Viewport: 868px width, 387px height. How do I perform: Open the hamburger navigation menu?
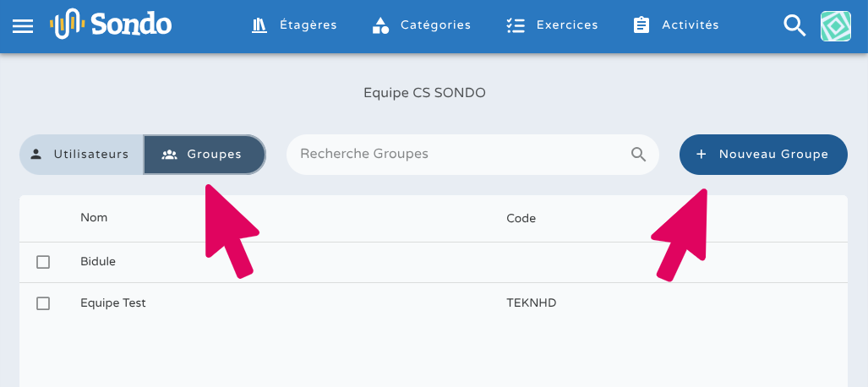[x=23, y=25]
